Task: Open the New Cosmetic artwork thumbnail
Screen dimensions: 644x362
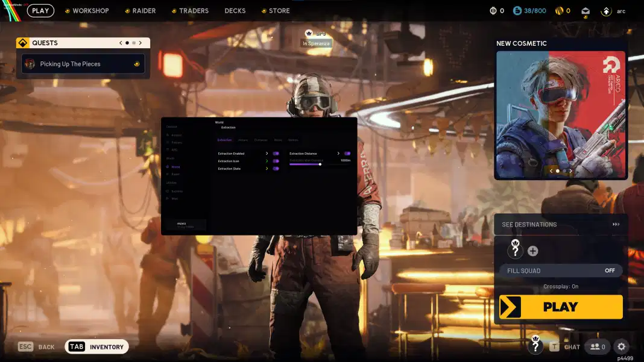Action: pyautogui.click(x=561, y=115)
